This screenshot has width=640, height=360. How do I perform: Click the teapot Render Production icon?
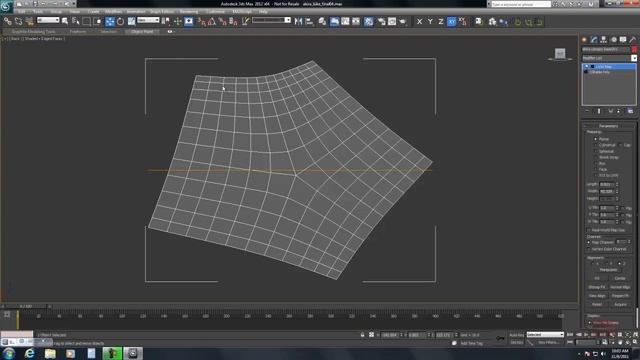click(403, 21)
